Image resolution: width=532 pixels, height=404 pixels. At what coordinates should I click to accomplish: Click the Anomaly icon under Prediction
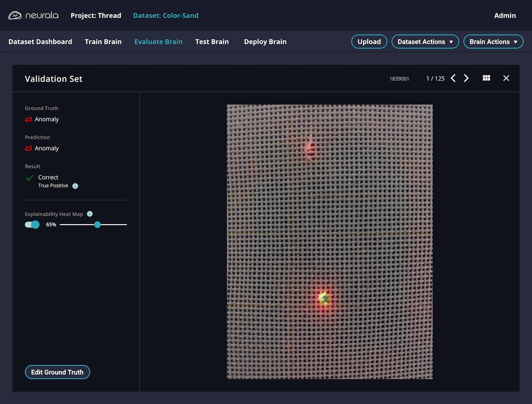tap(28, 148)
